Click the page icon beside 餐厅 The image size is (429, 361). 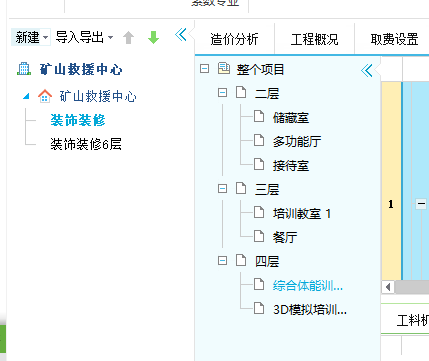tap(259, 236)
